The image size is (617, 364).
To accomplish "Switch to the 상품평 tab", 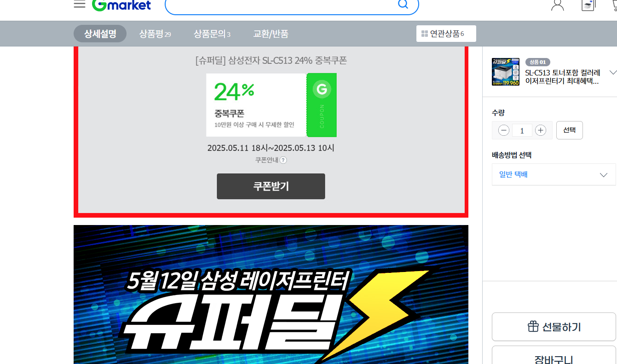I will (155, 34).
